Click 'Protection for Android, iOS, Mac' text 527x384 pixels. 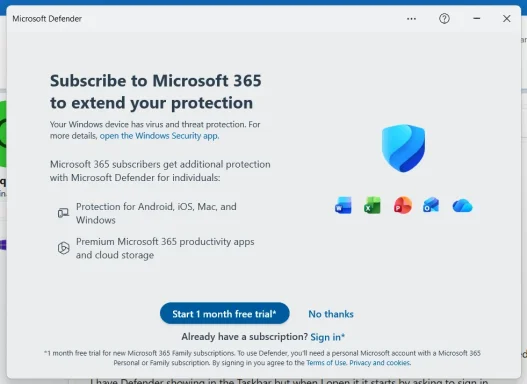(156, 213)
